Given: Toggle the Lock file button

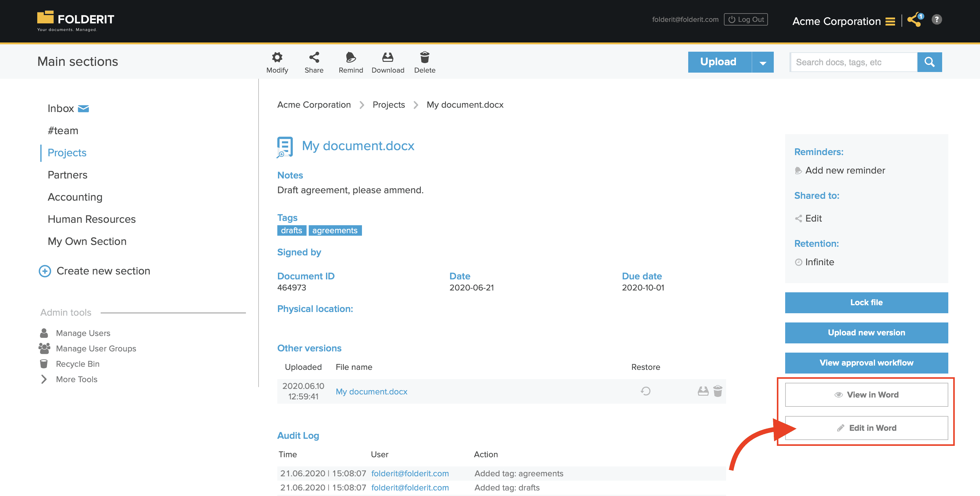Looking at the screenshot, I should 866,302.
